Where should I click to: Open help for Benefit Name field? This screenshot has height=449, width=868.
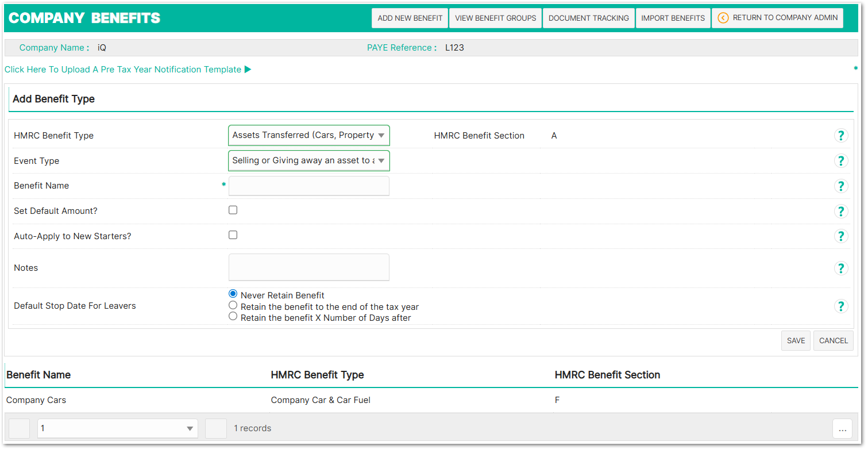(x=841, y=186)
